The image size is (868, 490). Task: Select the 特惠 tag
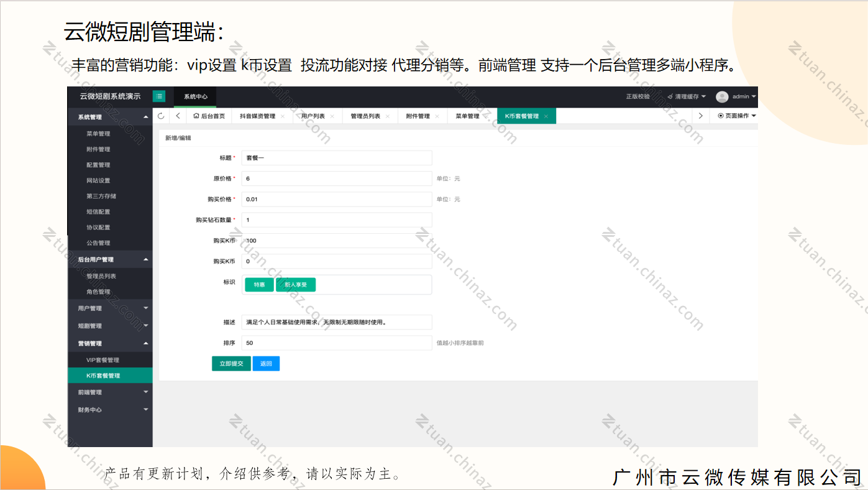click(x=259, y=285)
